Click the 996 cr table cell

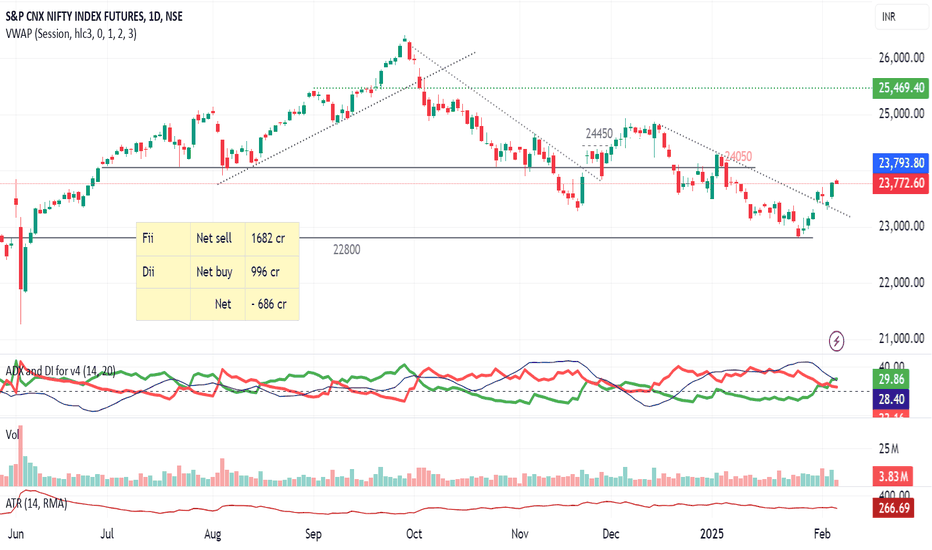(x=272, y=272)
